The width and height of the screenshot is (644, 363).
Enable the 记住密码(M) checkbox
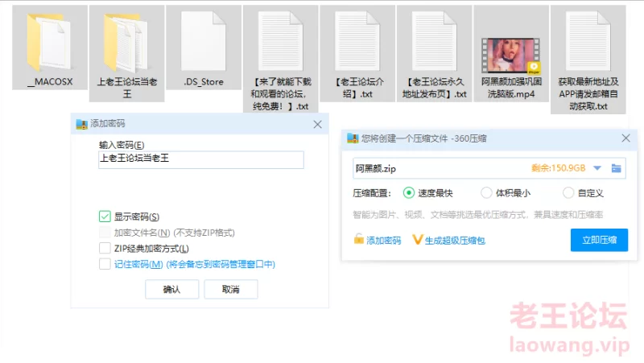(x=105, y=264)
